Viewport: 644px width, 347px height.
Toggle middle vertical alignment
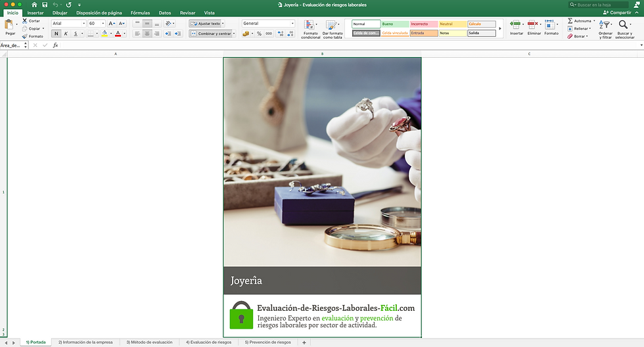click(147, 24)
